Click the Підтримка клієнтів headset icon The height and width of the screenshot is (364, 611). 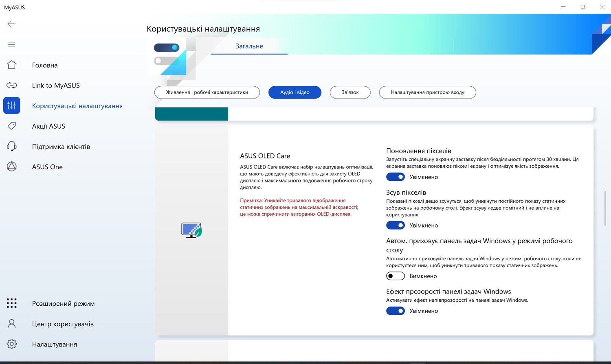click(x=11, y=146)
